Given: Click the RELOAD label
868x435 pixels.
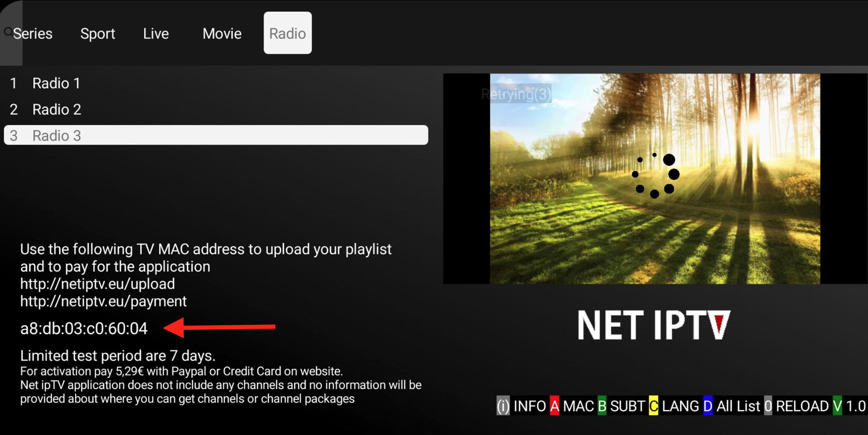Looking at the screenshot, I should pos(802,406).
